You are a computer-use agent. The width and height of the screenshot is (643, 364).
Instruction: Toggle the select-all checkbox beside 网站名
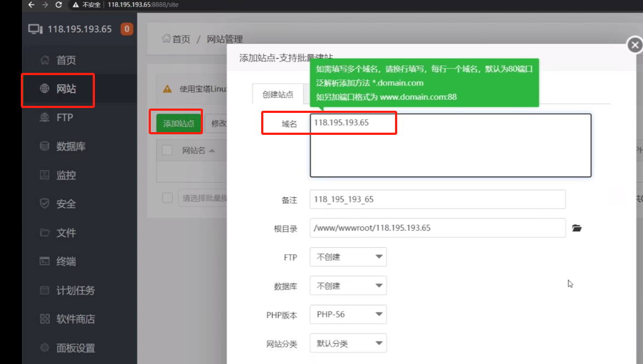[167, 150]
